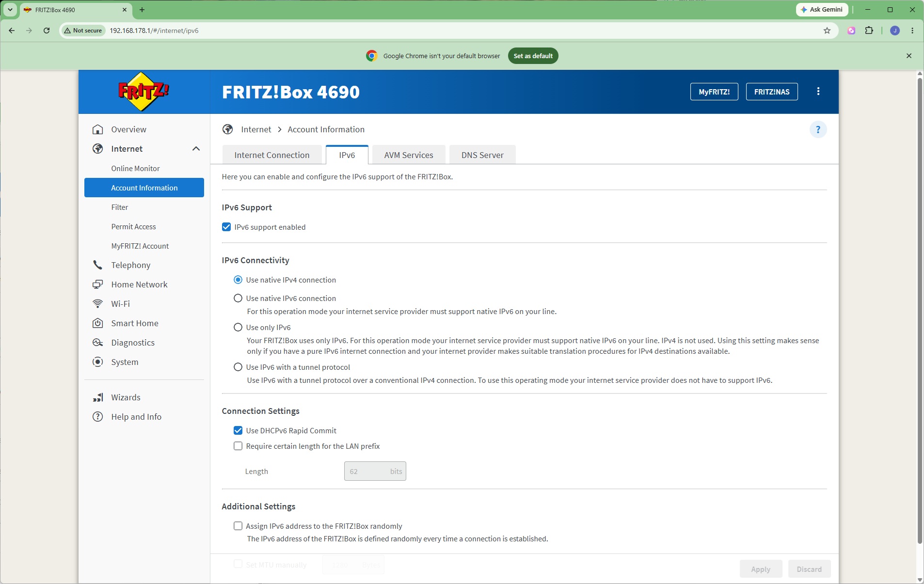Click the Internet globe icon in sidebar
The image size is (924, 584).
tap(98, 149)
